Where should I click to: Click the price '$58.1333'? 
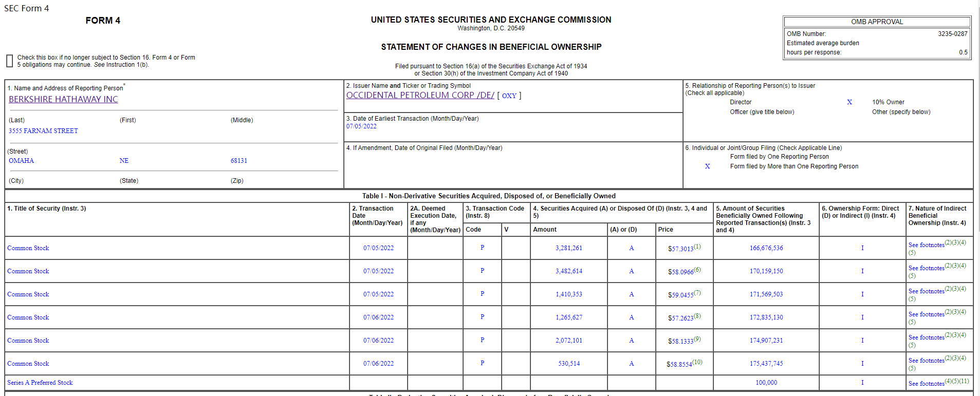point(680,342)
